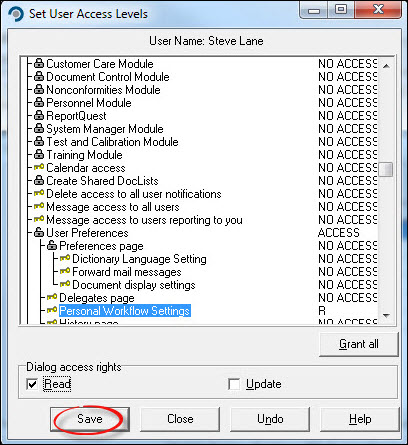The width and height of the screenshot is (408, 445).
Task: Select Personal Workflow Settings item
Action: [x=125, y=311]
